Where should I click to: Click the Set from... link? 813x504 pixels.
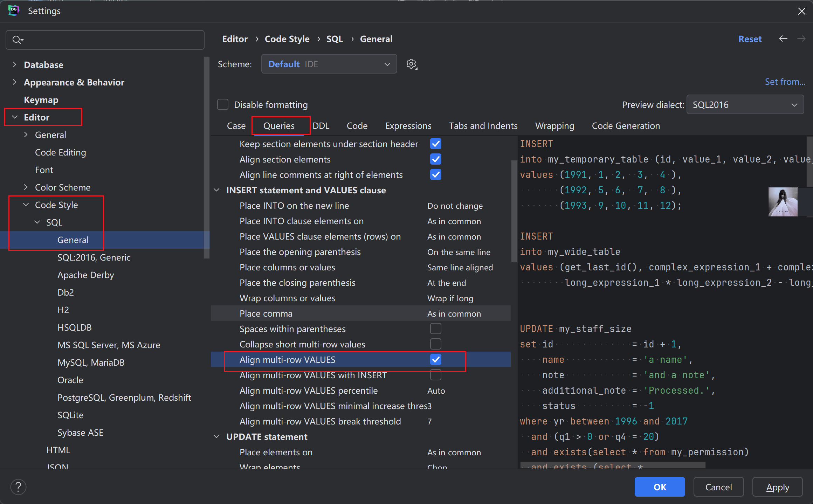(785, 82)
